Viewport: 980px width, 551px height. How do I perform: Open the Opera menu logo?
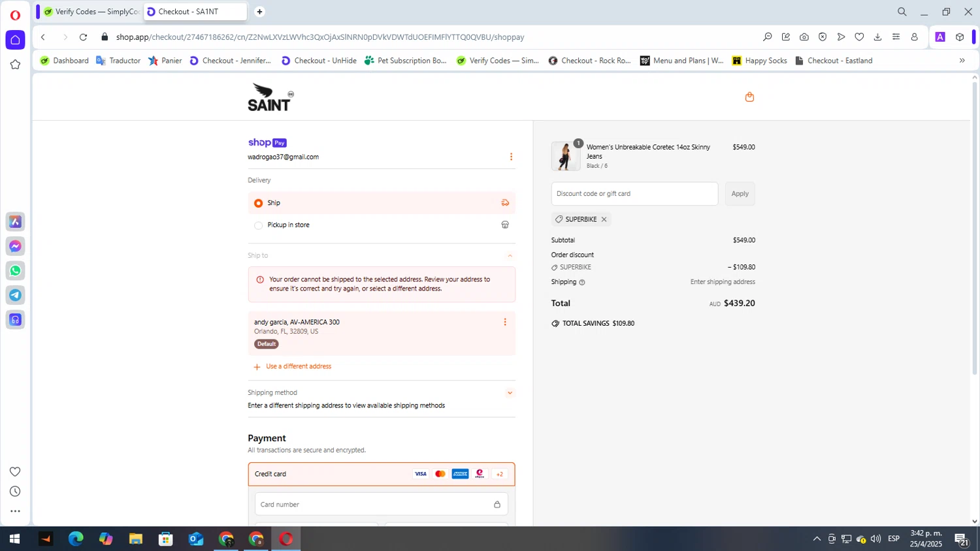coord(15,15)
